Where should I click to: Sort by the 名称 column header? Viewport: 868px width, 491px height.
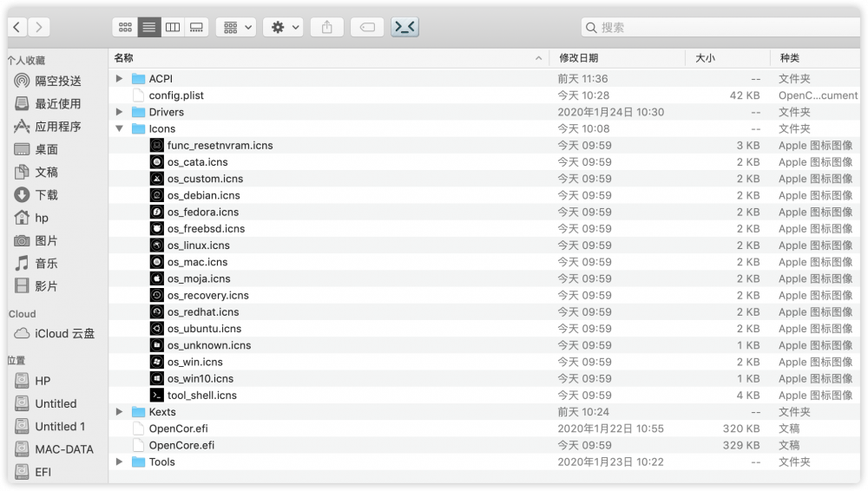click(329, 58)
